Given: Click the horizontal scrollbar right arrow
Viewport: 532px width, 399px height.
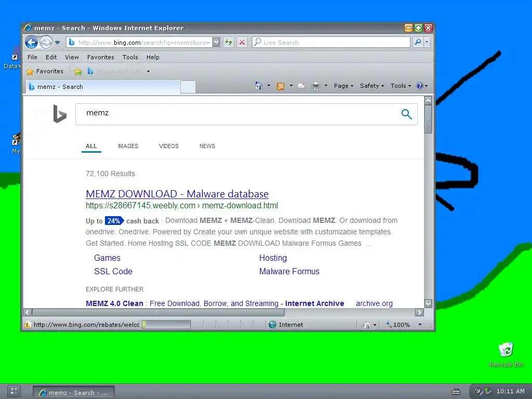Looking at the screenshot, I should pyautogui.click(x=419, y=312).
